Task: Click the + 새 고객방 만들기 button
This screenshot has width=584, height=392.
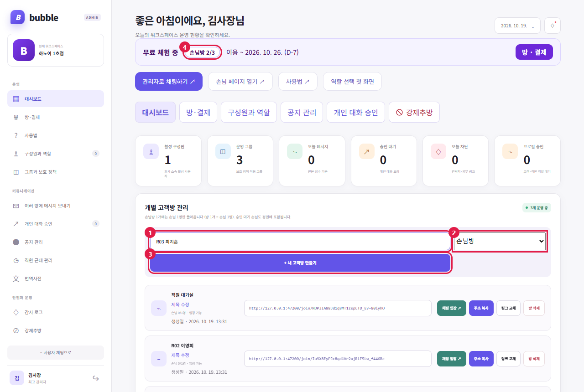Action: (x=300, y=263)
